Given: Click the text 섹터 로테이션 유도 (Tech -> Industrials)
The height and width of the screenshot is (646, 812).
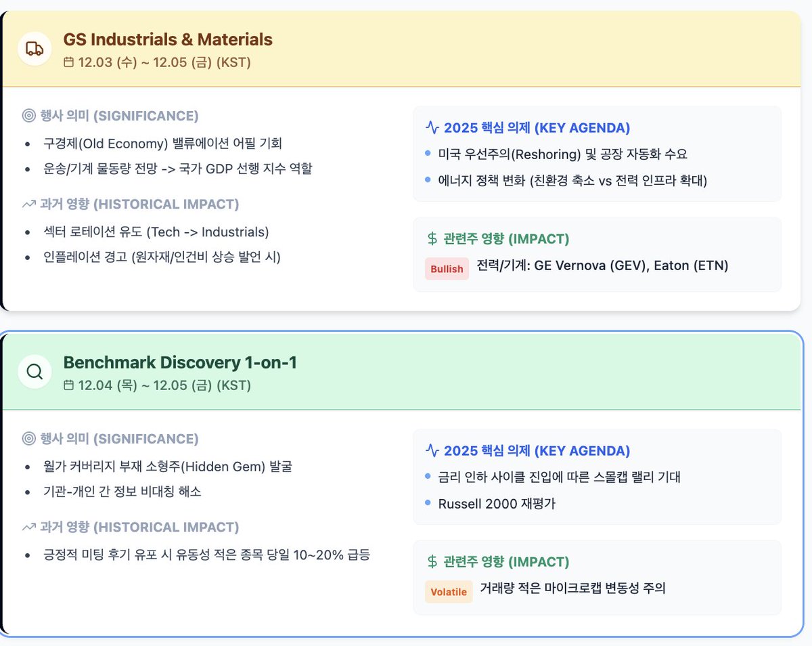Looking at the screenshot, I should click(156, 232).
